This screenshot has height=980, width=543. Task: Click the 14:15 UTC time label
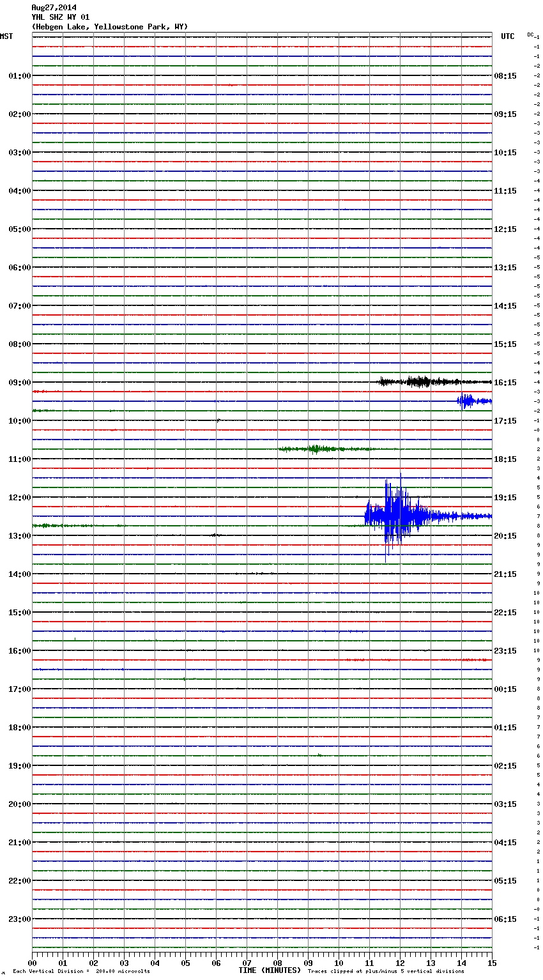(505, 306)
